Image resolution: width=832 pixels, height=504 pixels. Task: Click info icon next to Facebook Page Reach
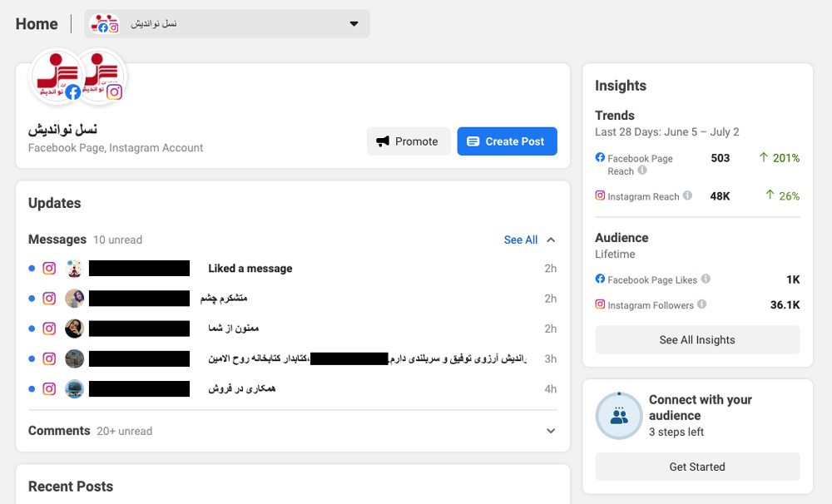[642, 170]
